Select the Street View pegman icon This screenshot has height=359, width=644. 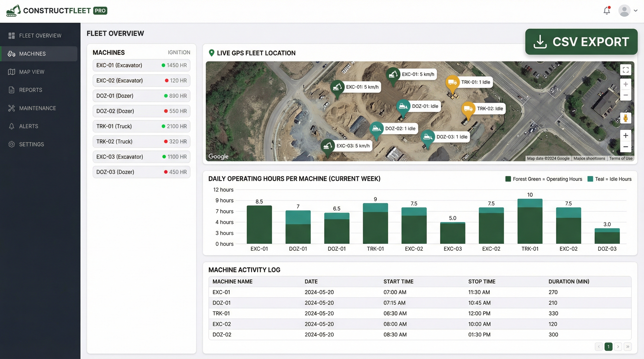click(x=626, y=118)
